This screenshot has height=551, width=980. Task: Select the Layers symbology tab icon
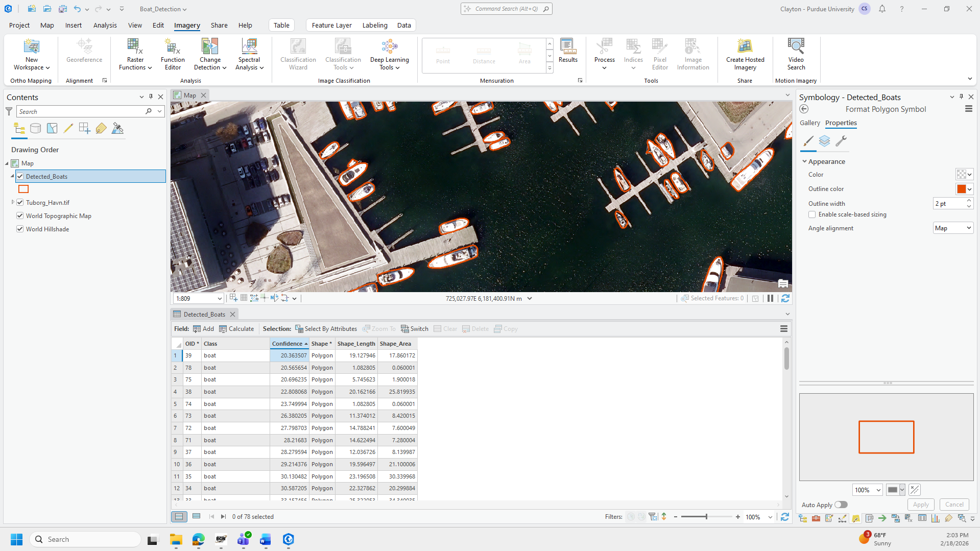pyautogui.click(x=824, y=141)
